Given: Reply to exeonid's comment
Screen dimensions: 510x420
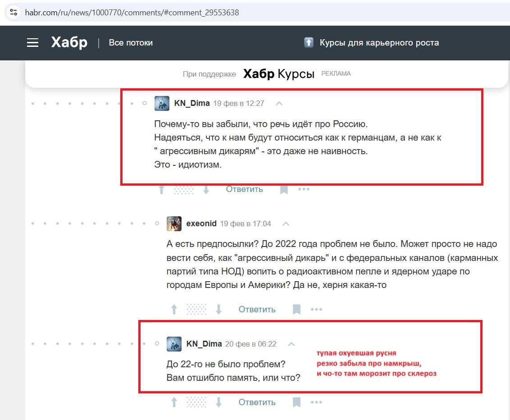Looking at the screenshot, I should (257, 309).
